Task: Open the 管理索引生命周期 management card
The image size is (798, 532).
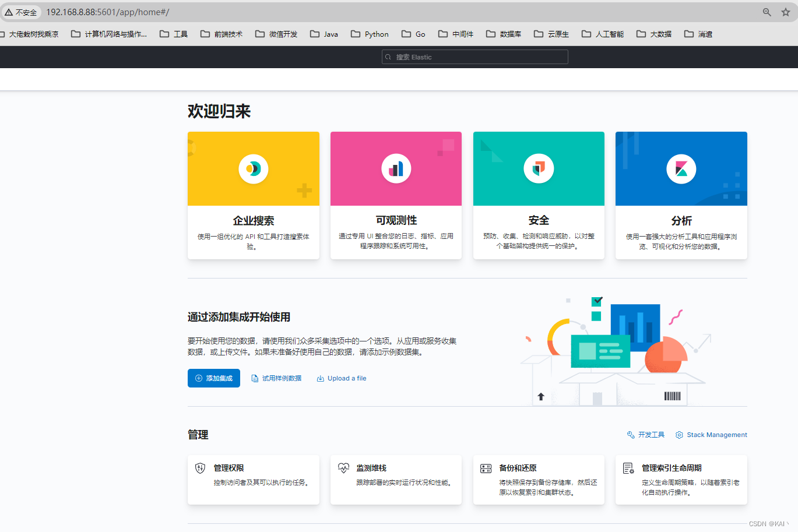Action: point(681,480)
